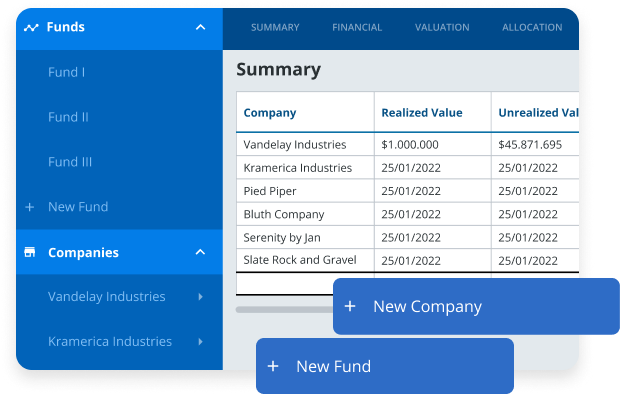Image resolution: width=620 pixels, height=394 pixels.
Task: Click the Unrealized Value column header
Action: [x=535, y=112]
